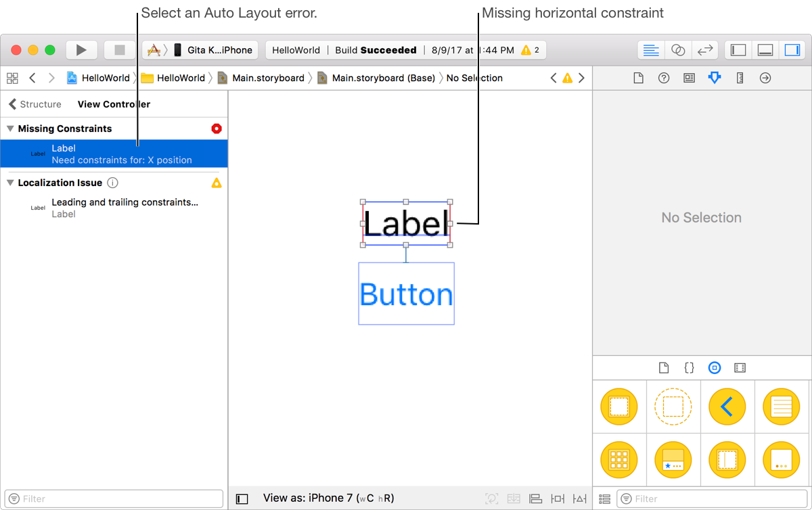Toggle the Navigator panel visibility
Image resolution: width=812 pixels, height=510 pixels.
point(739,50)
